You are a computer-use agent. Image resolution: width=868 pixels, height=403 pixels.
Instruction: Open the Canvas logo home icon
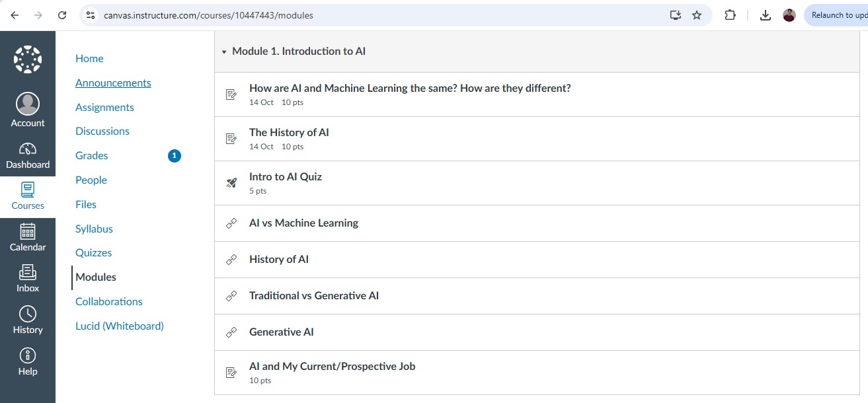pos(28,59)
